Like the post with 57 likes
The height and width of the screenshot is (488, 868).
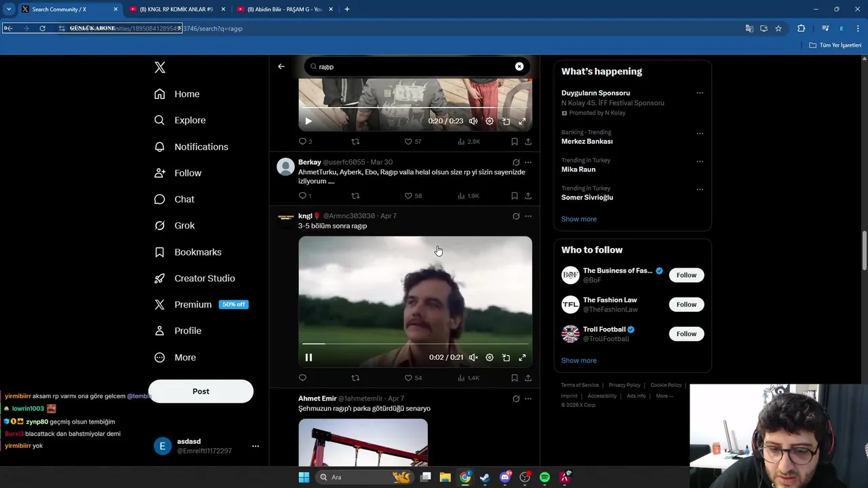pyautogui.click(x=413, y=142)
